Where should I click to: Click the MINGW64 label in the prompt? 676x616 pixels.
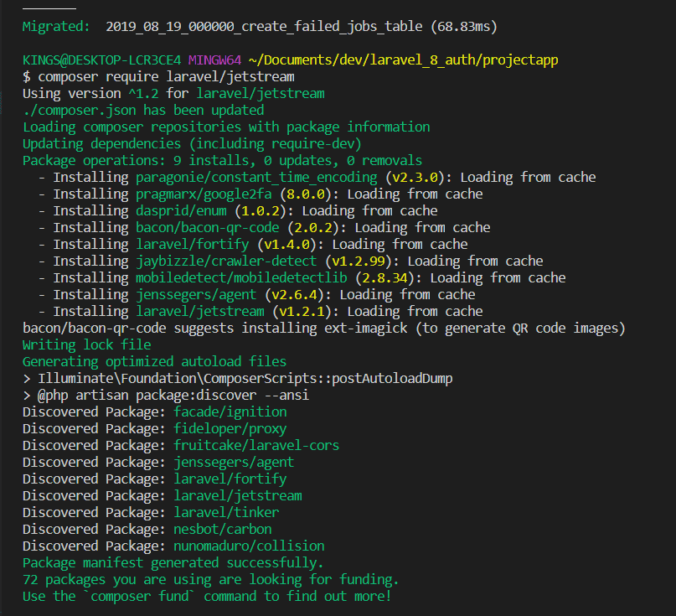(214, 60)
